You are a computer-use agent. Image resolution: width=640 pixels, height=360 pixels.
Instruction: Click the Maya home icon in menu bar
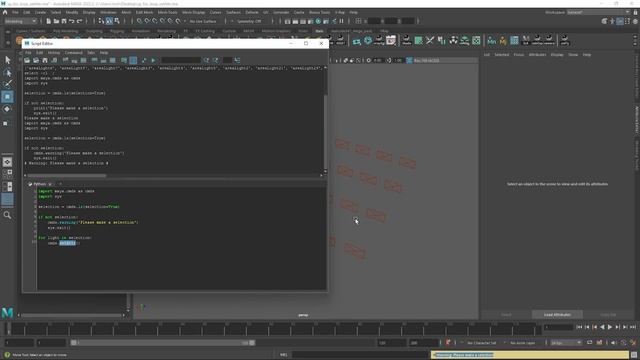[x=5, y=12]
